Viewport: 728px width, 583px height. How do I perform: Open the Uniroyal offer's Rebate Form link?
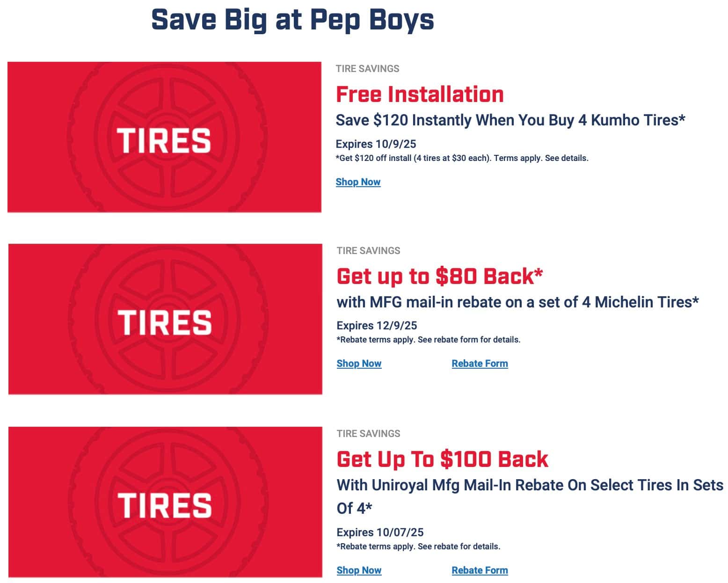point(480,570)
